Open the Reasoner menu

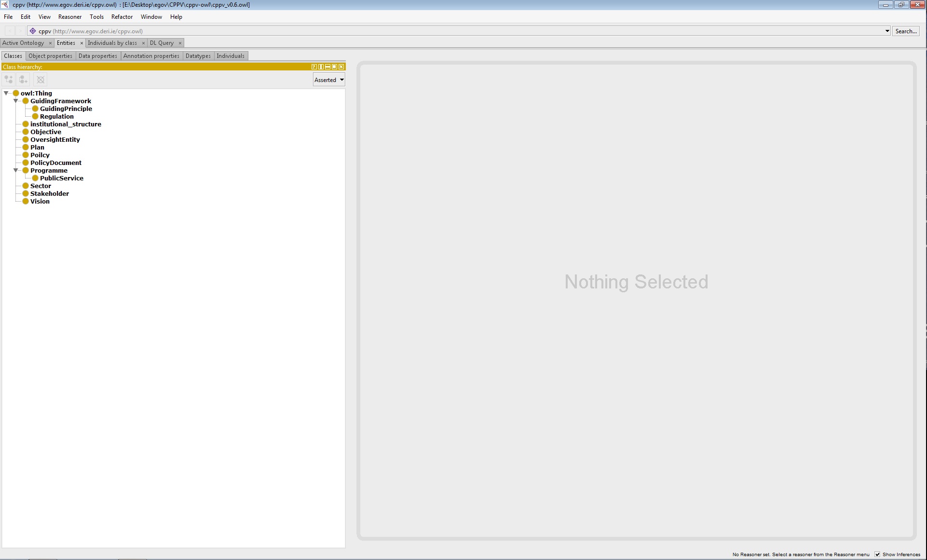[x=69, y=17]
